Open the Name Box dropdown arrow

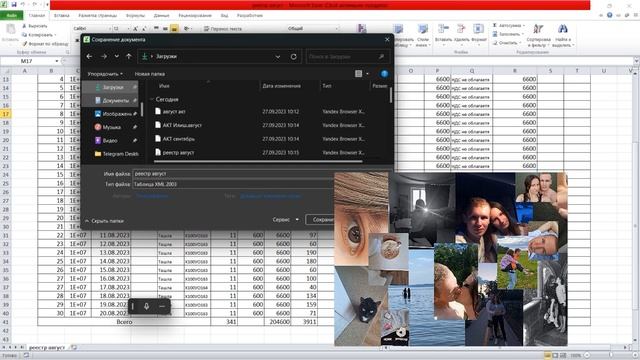click(57, 61)
